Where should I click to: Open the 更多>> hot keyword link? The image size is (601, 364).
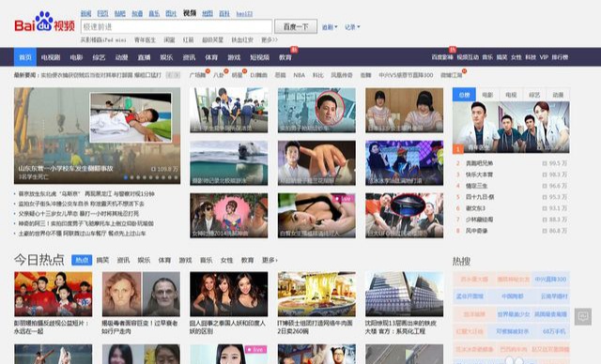[x=270, y=39]
